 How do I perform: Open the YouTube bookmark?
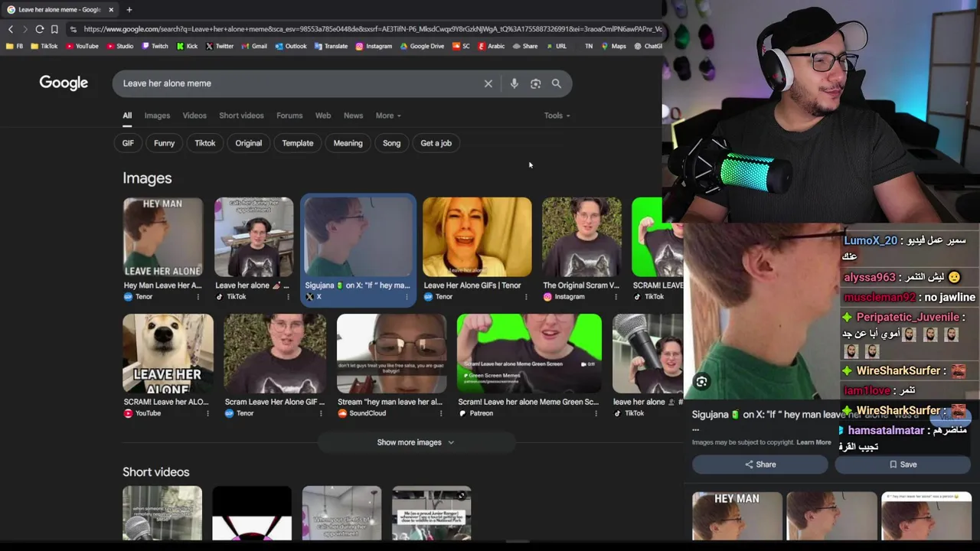[82, 46]
